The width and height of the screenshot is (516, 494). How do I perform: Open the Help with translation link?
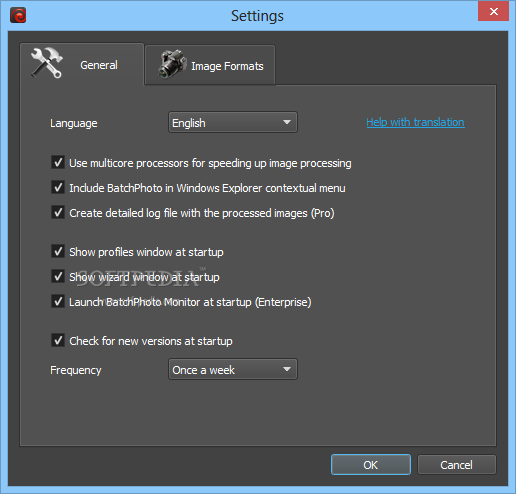point(415,122)
